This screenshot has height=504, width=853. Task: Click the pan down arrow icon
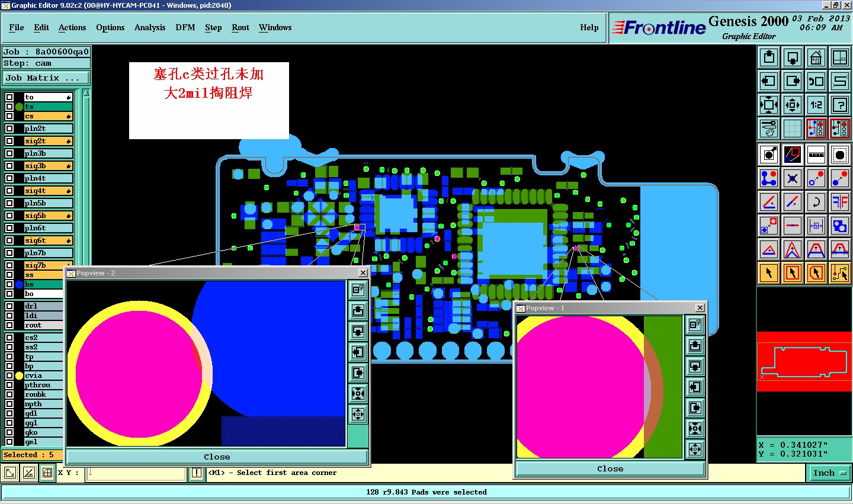coord(793,57)
